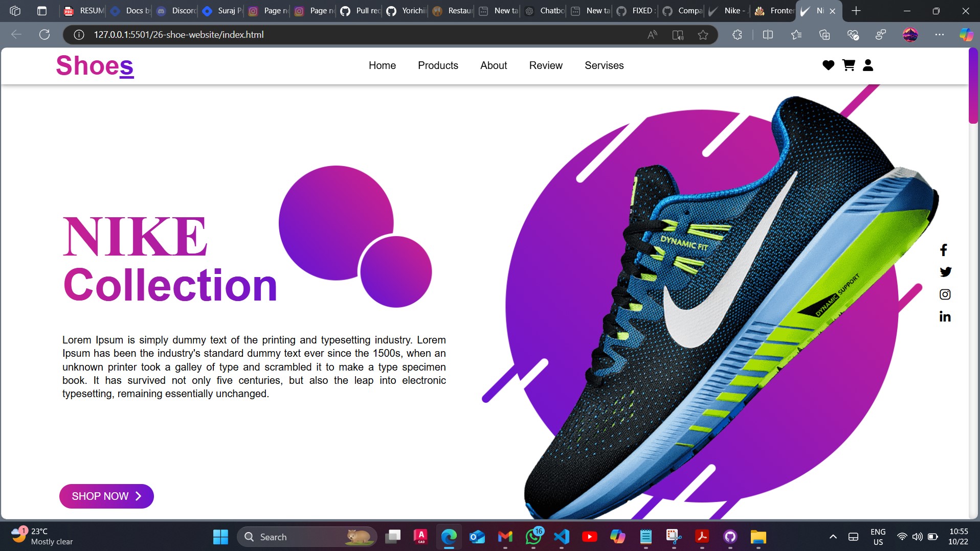Open GitHub Desktop from the taskbar
The height and width of the screenshot is (551, 980).
point(730,537)
